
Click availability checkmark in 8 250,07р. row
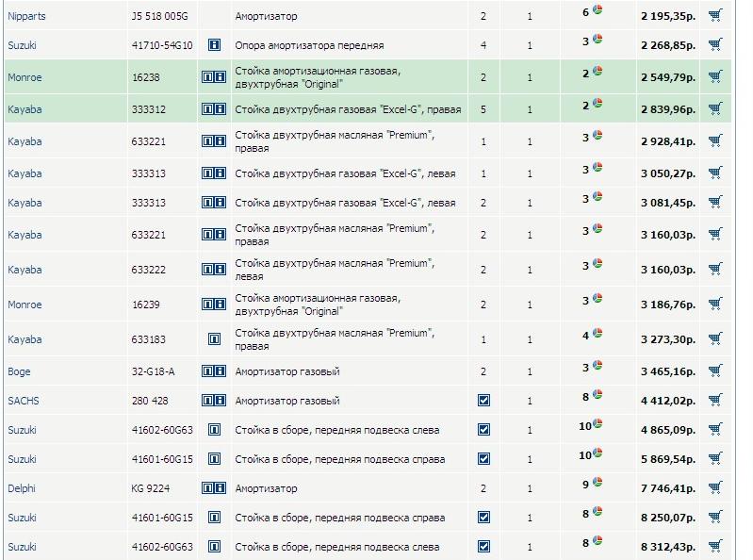pos(483,518)
